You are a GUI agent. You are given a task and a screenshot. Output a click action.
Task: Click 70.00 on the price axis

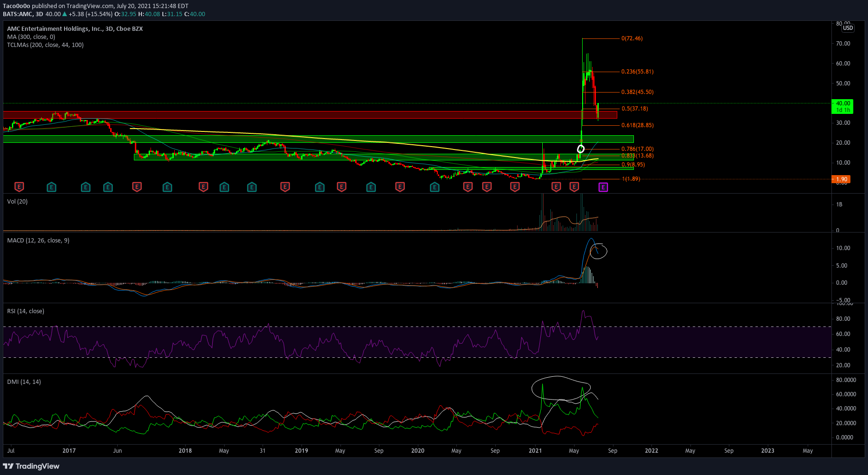[843, 44]
